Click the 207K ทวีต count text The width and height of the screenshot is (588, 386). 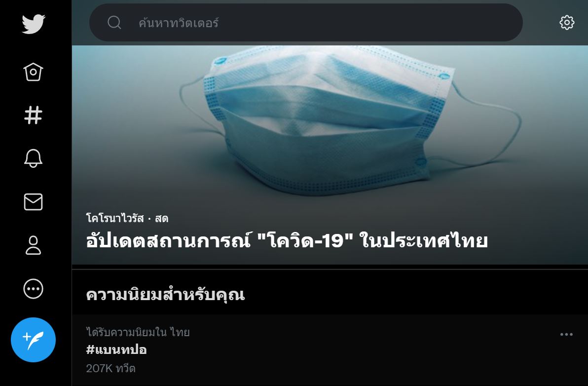pyautogui.click(x=110, y=368)
